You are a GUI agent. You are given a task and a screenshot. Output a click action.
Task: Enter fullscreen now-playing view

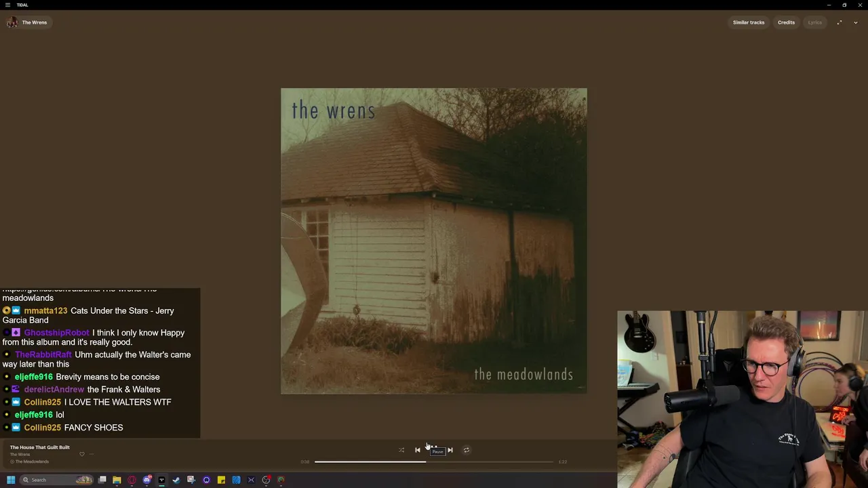pyautogui.click(x=839, y=22)
